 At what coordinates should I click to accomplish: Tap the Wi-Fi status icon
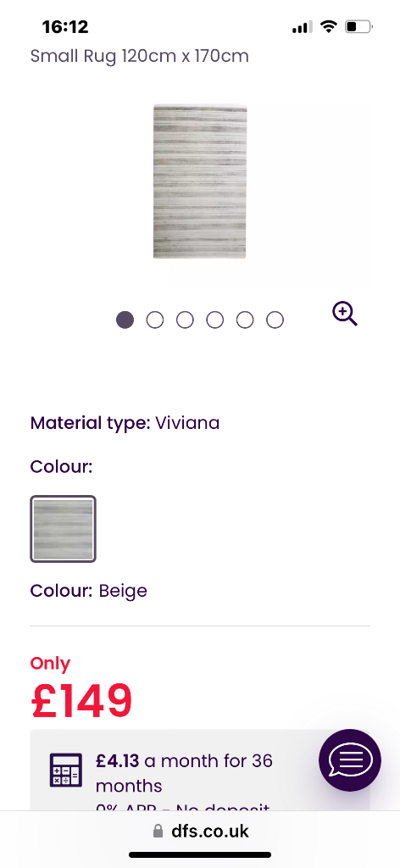click(x=329, y=26)
